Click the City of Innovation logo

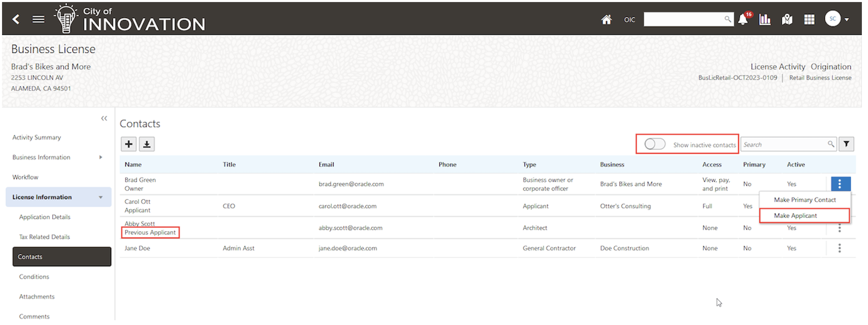pos(130,19)
